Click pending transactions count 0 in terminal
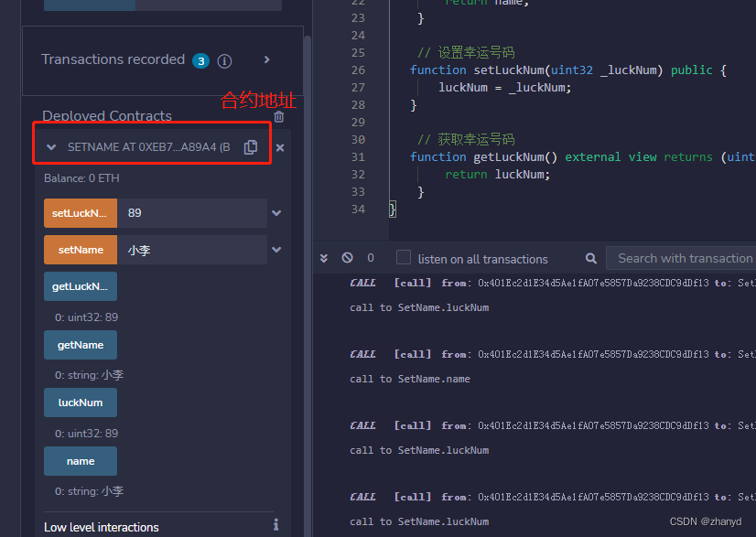 371,258
